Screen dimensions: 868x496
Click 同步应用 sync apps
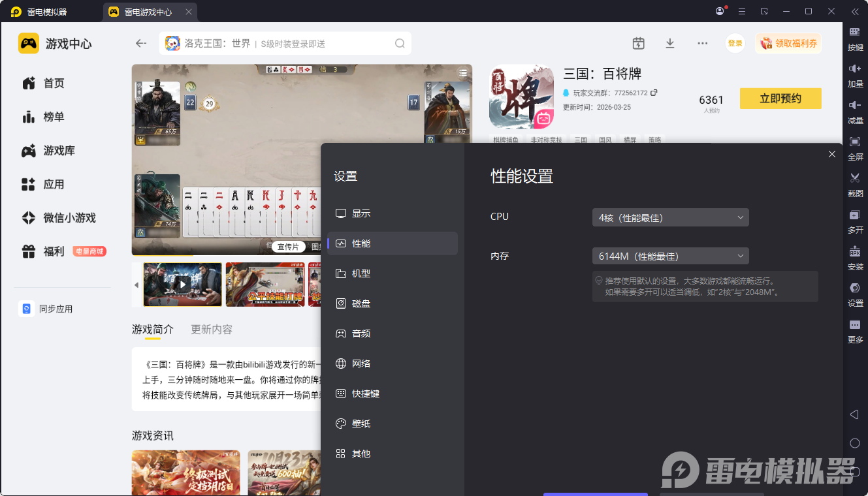(46, 309)
